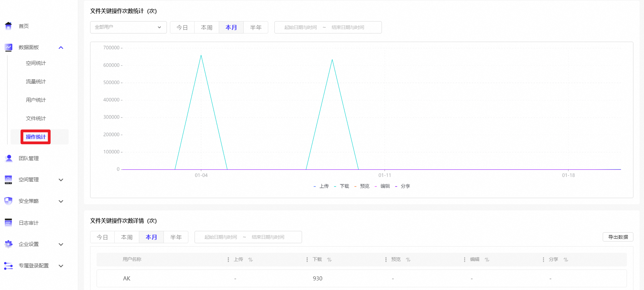This screenshot has width=644, height=290.
Task: Select 今日 tab in details section
Action: click(x=102, y=237)
